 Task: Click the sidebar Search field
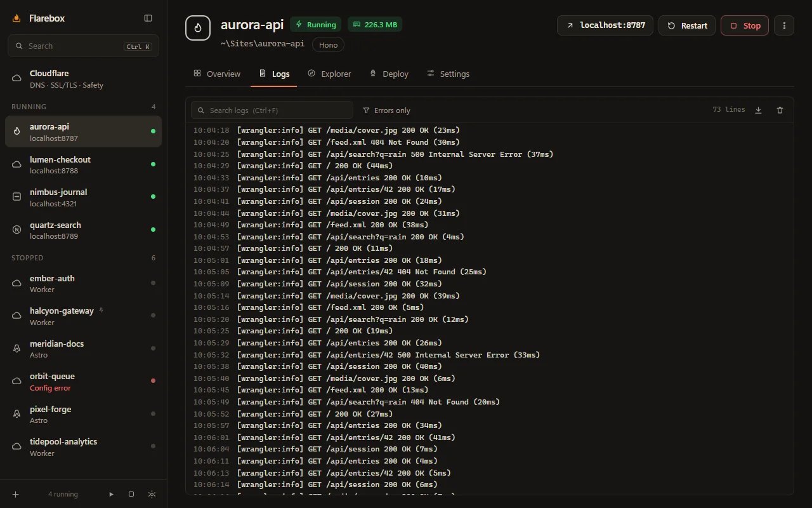click(x=83, y=46)
